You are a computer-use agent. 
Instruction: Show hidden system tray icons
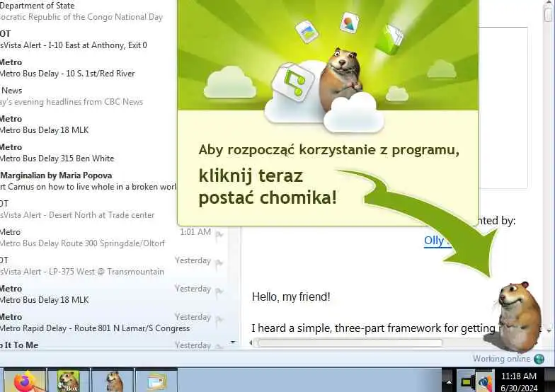pyautogui.click(x=449, y=382)
